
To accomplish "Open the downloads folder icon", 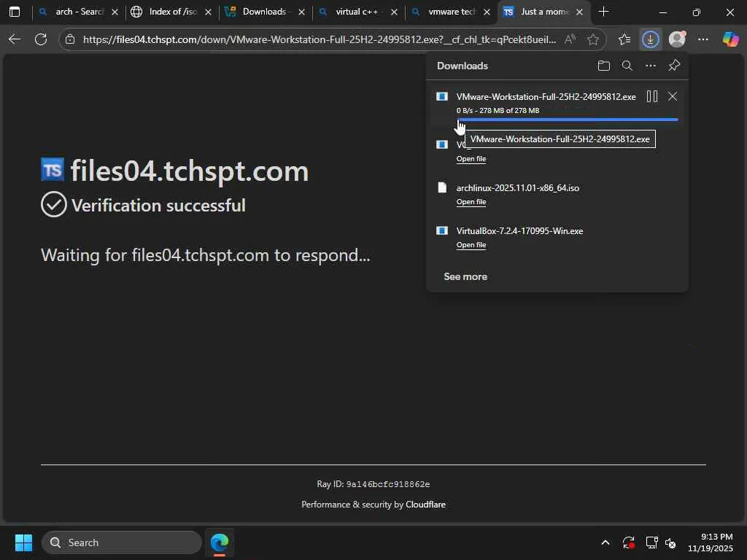I will click(x=603, y=66).
